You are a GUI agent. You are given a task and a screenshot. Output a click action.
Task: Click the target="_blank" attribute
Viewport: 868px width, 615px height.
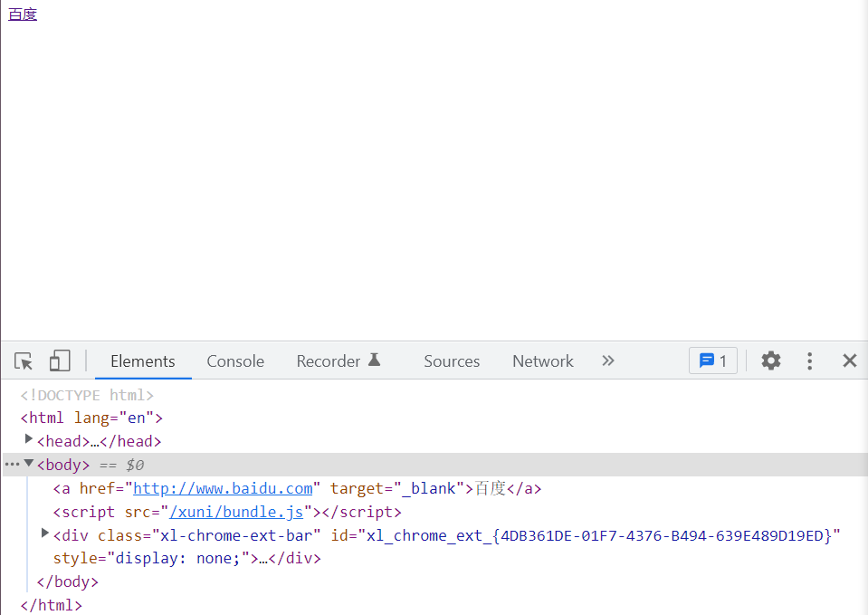click(396, 489)
